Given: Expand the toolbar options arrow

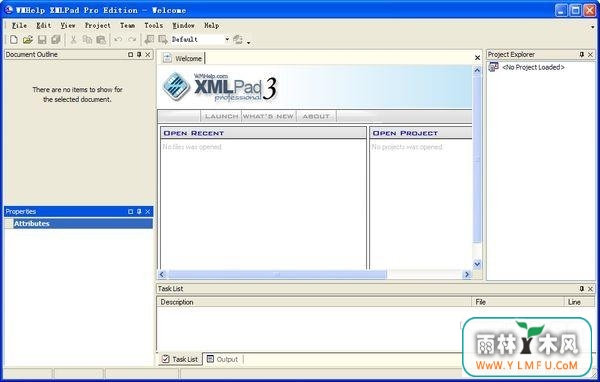Looking at the screenshot, I should point(249,42).
